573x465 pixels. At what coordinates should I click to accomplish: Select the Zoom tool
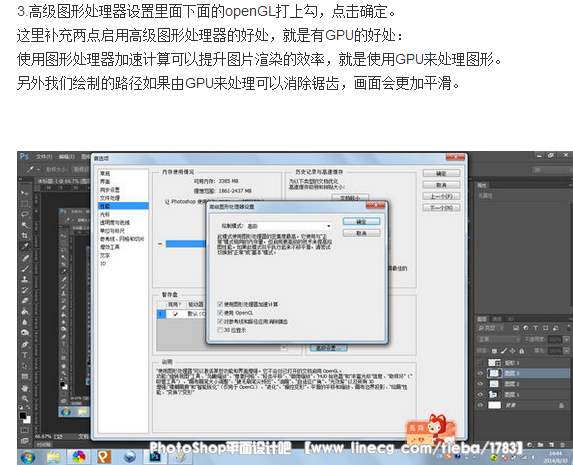24,398
